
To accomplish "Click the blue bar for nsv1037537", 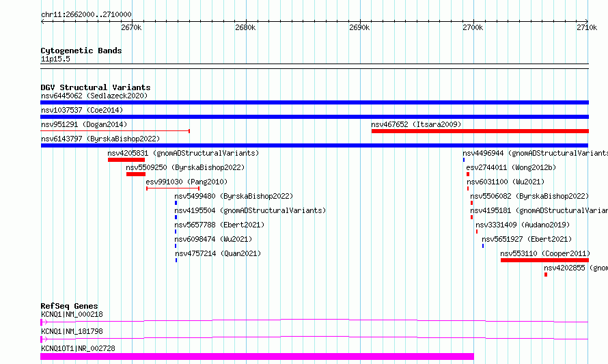I will (314, 117).
